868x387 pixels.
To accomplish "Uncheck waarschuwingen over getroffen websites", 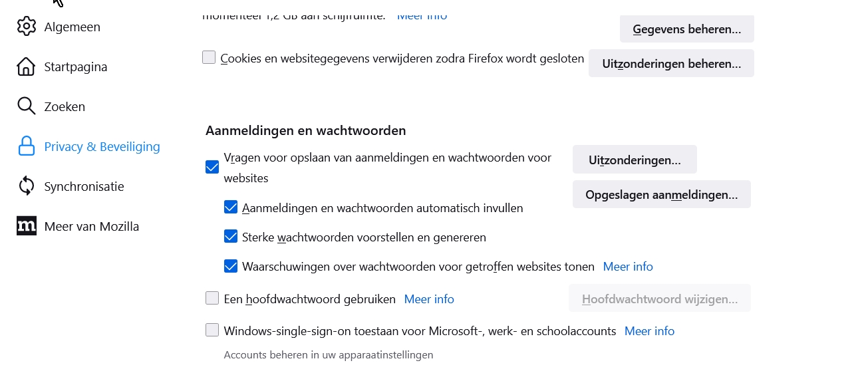I will click(231, 265).
